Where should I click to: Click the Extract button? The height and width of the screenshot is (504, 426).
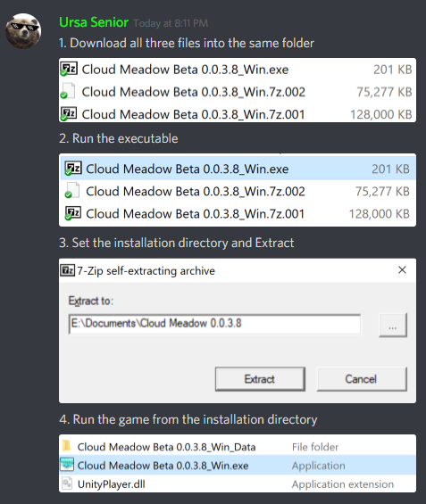(260, 379)
